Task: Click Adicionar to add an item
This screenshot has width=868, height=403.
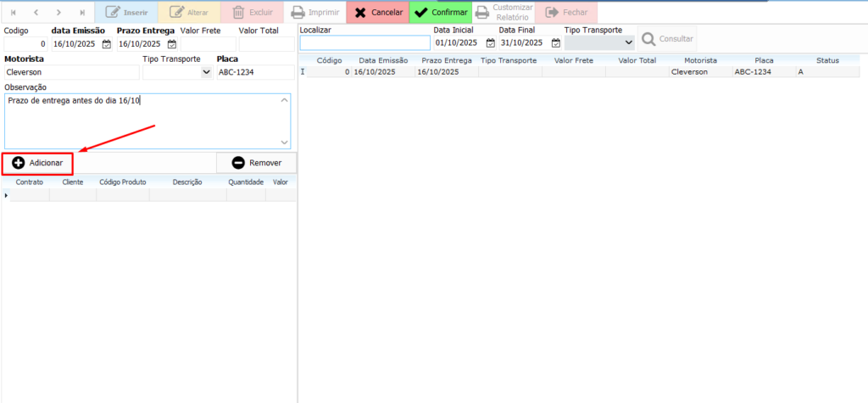Action: (37, 162)
